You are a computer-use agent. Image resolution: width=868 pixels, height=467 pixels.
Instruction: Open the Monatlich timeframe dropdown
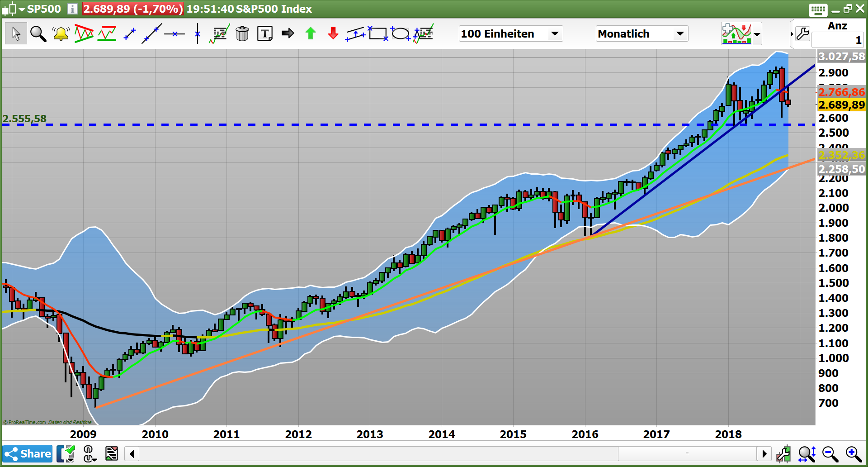642,33
